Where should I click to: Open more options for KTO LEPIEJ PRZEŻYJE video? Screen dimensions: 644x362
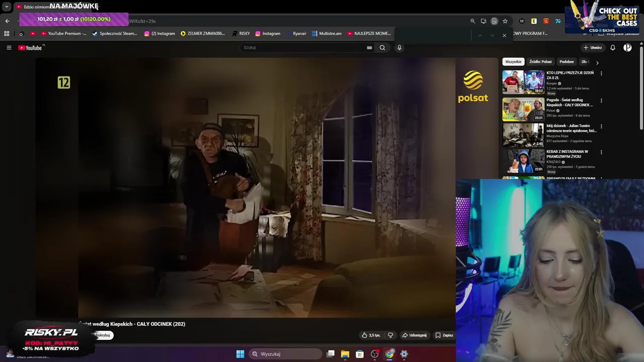pos(601,73)
